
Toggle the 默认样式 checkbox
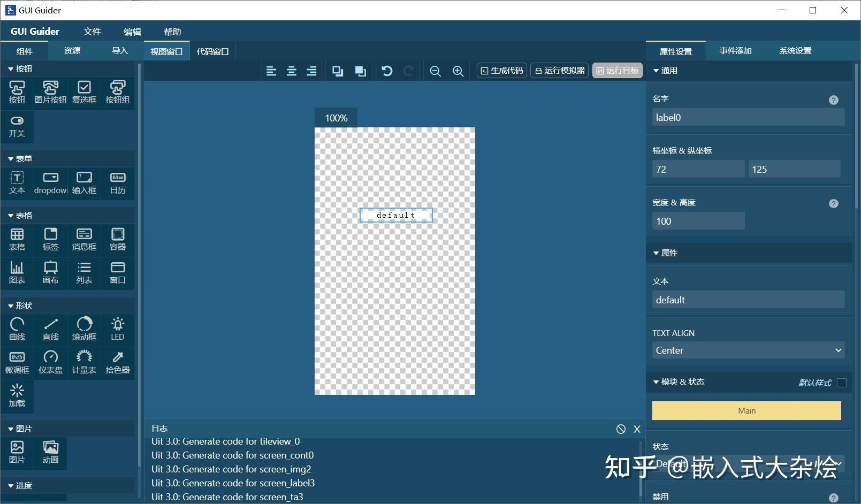pos(841,382)
